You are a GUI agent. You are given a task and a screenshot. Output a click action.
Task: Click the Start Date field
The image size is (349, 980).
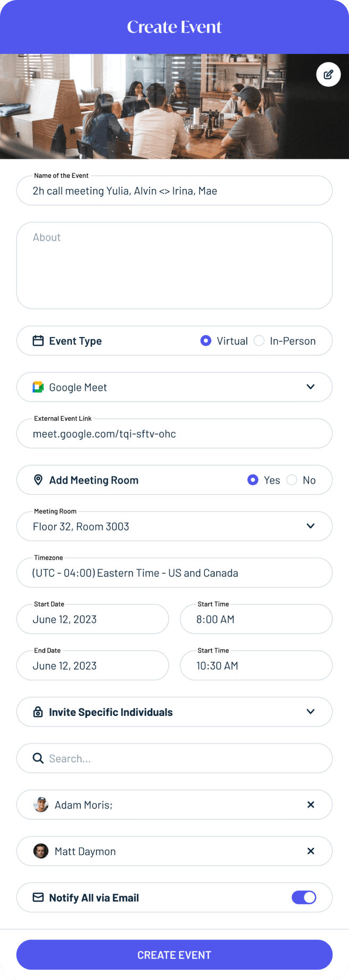pos(93,619)
